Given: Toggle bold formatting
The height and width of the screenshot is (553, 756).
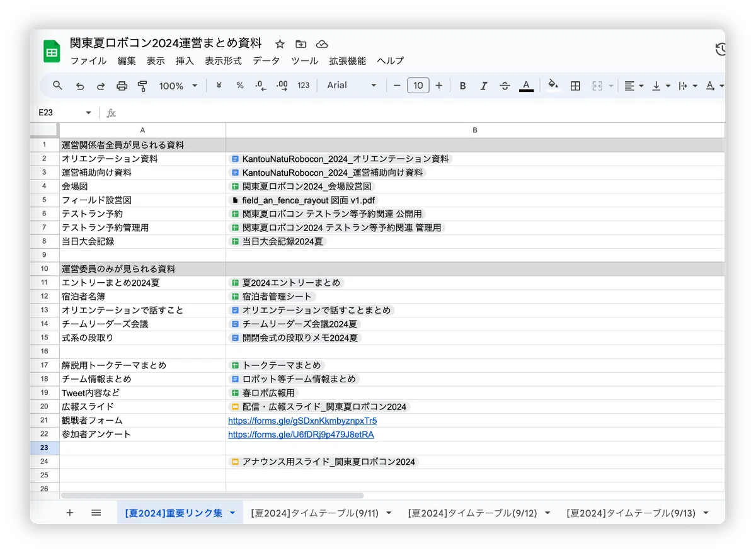Looking at the screenshot, I should click(x=462, y=86).
